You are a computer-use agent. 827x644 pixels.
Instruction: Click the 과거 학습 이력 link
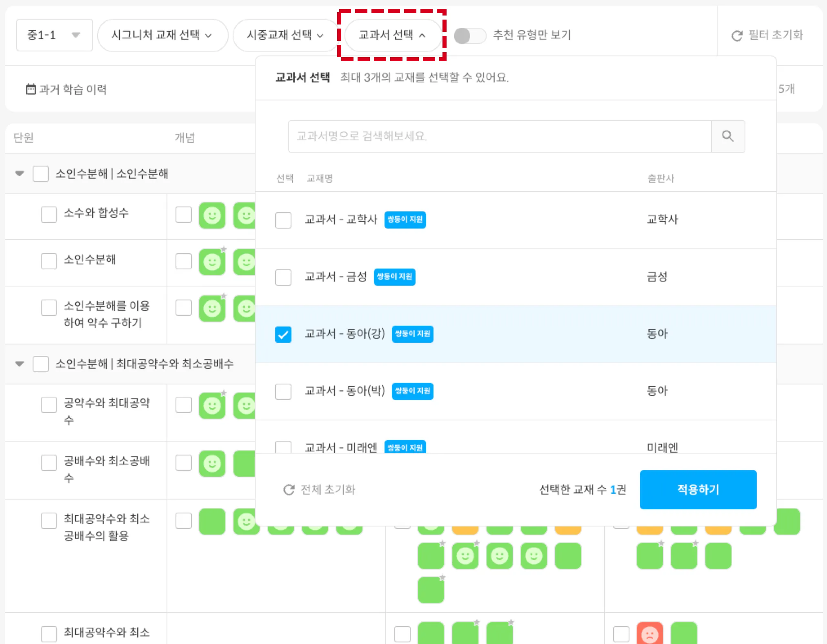(73, 89)
